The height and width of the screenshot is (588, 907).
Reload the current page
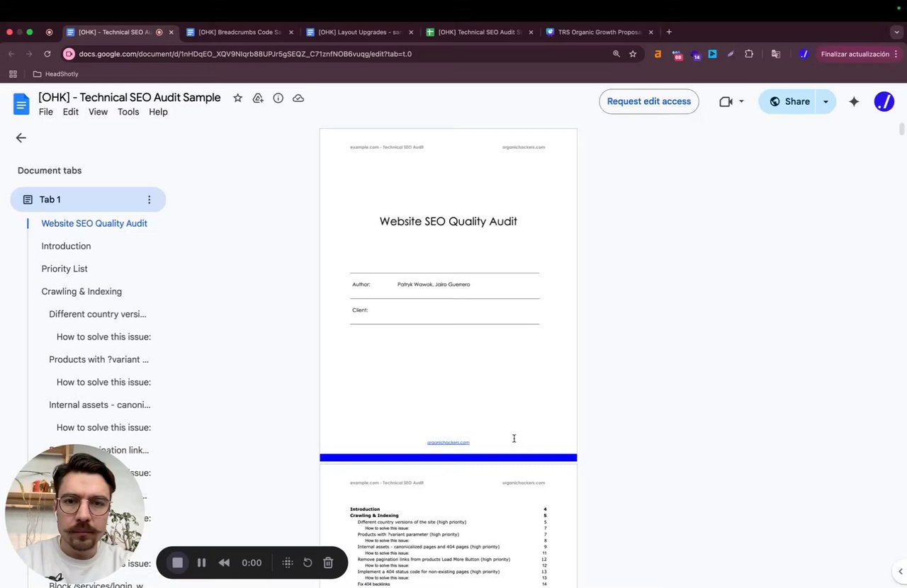click(x=47, y=54)
